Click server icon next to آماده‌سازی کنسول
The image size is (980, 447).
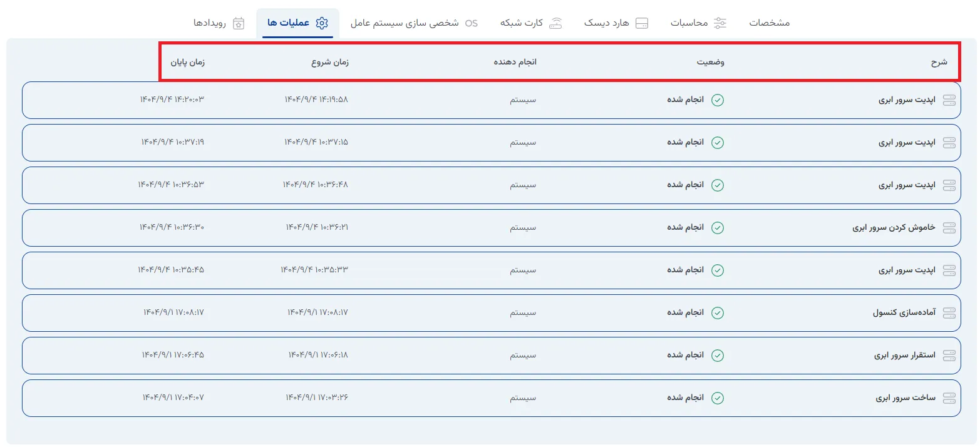(949, 313)
